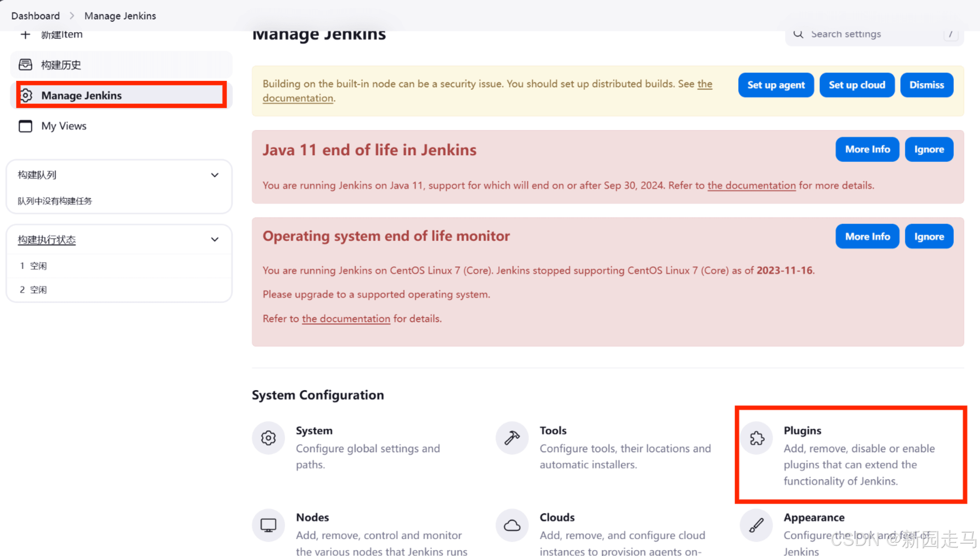Image resolution: width=980 pixels, height=556 pixels.
Task: Click the 构建执行状态 heading link
Action: (47, 240)
